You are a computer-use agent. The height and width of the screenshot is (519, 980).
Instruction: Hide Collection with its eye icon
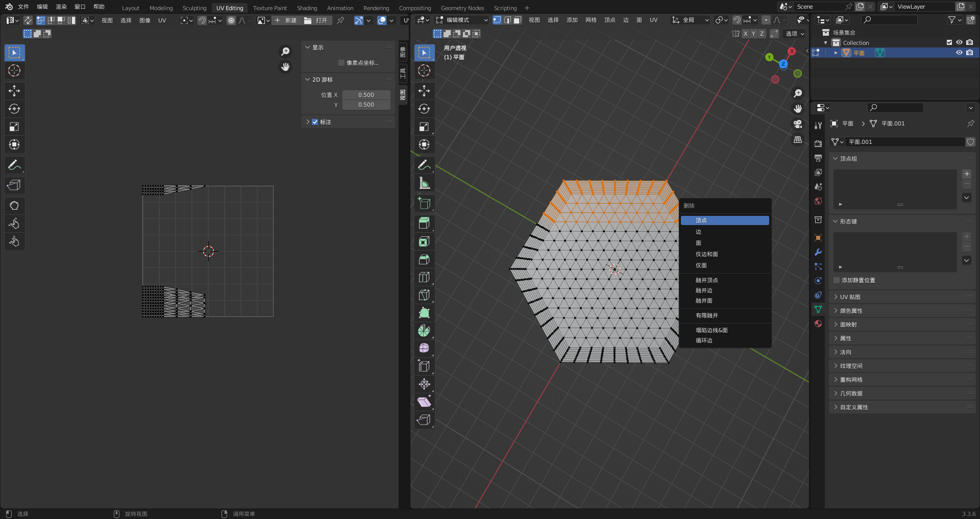(959, 43)
